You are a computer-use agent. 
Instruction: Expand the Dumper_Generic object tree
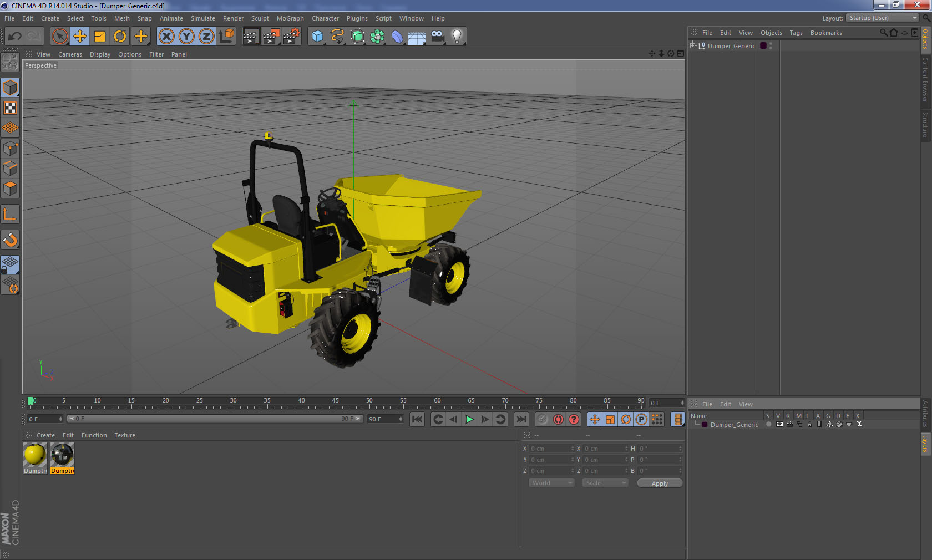coord(693,45)
